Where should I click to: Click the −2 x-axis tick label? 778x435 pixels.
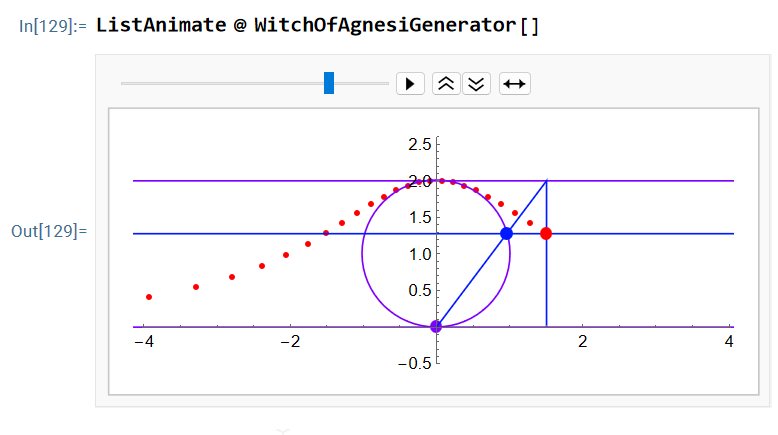pos(290,342)
